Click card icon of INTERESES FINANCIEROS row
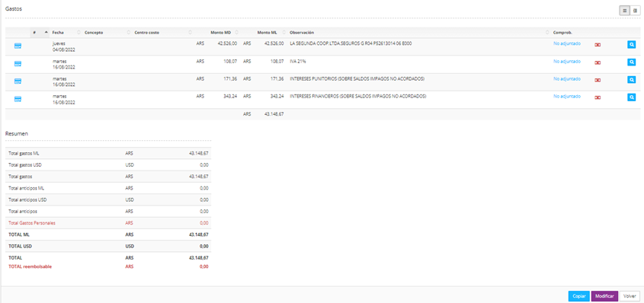644x303 pixels. click(x=18, y=99)
